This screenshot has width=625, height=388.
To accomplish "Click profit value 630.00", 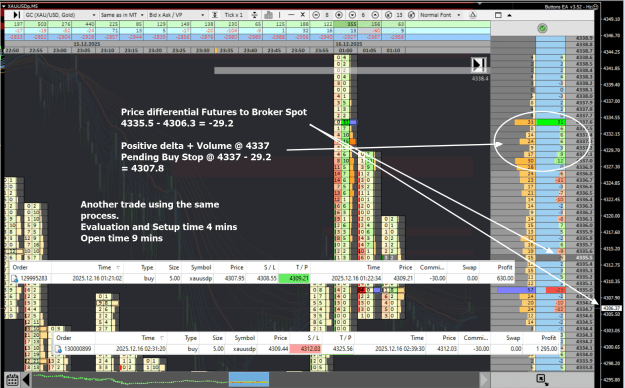I will 505,278.
